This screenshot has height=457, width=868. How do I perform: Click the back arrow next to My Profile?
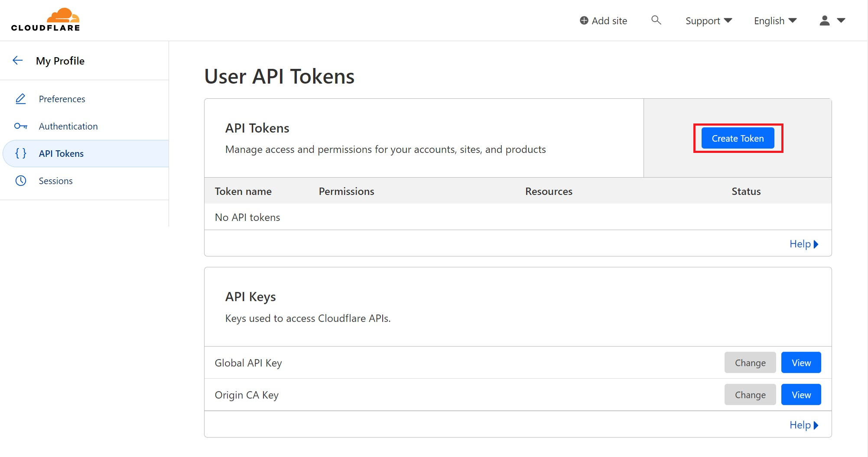tap(17, 60)
